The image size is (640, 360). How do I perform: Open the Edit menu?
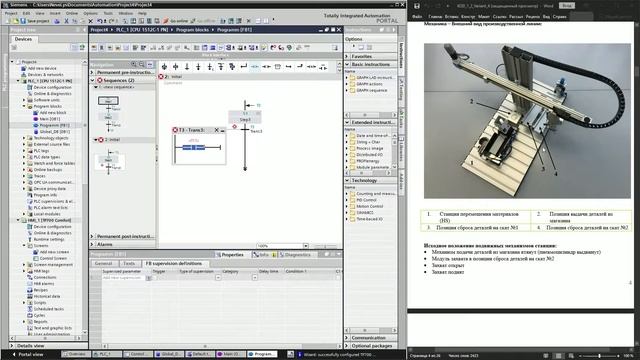(x=26, y=13)
